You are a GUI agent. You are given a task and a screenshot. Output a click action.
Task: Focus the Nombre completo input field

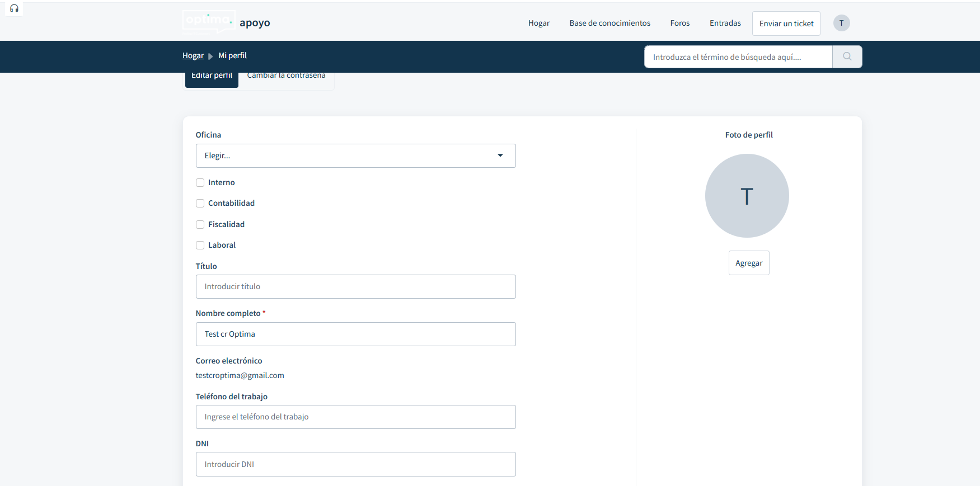click(x=355, y=334)
